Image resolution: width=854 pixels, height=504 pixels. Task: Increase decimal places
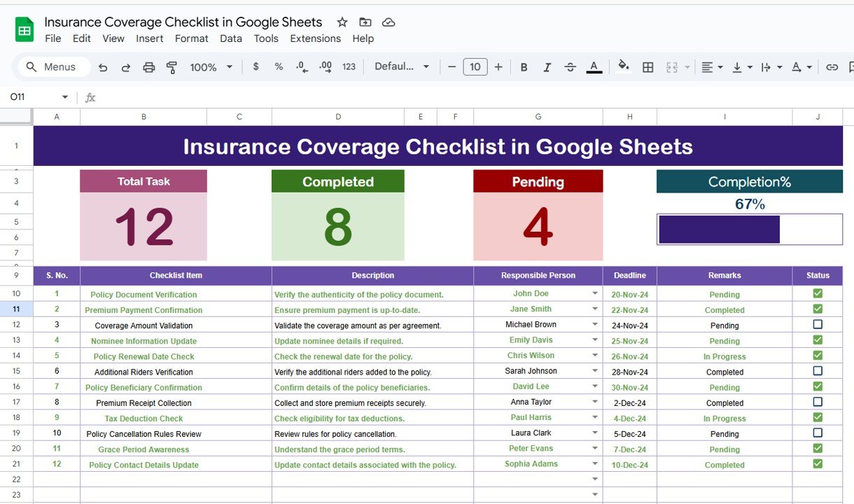(325, 66)
